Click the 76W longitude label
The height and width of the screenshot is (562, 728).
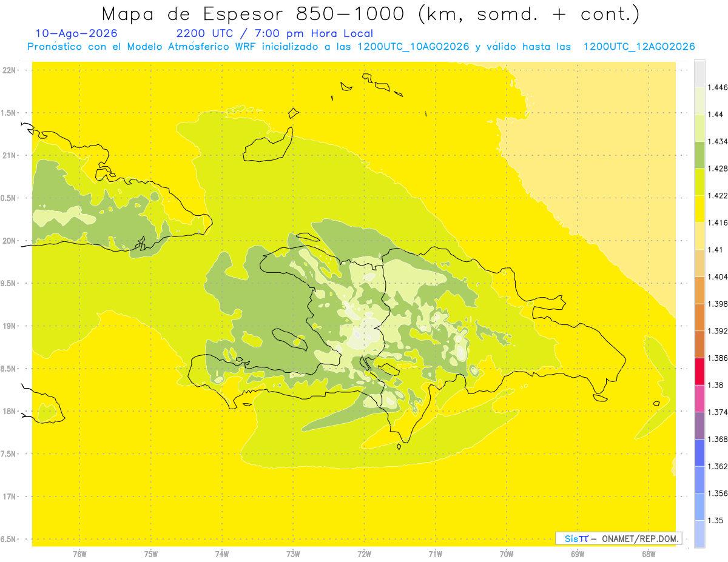point(79,554)
